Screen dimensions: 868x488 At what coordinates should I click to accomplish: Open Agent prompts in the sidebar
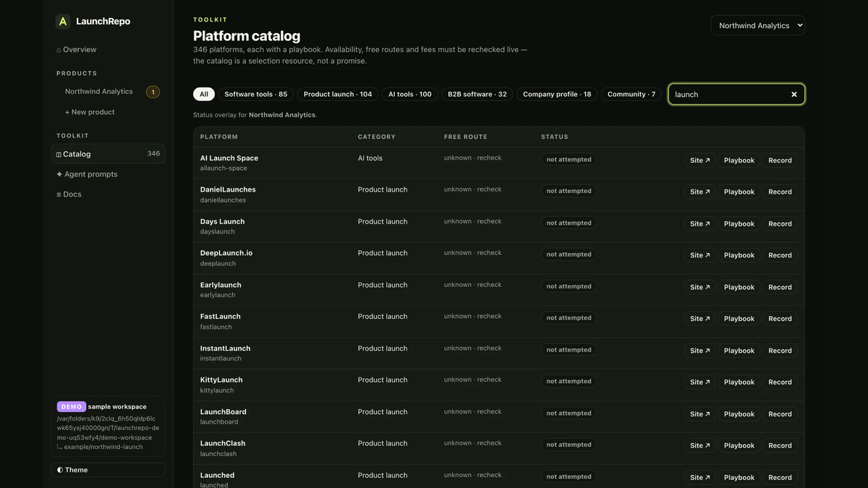pyautogui.click(x=87, y=174)
